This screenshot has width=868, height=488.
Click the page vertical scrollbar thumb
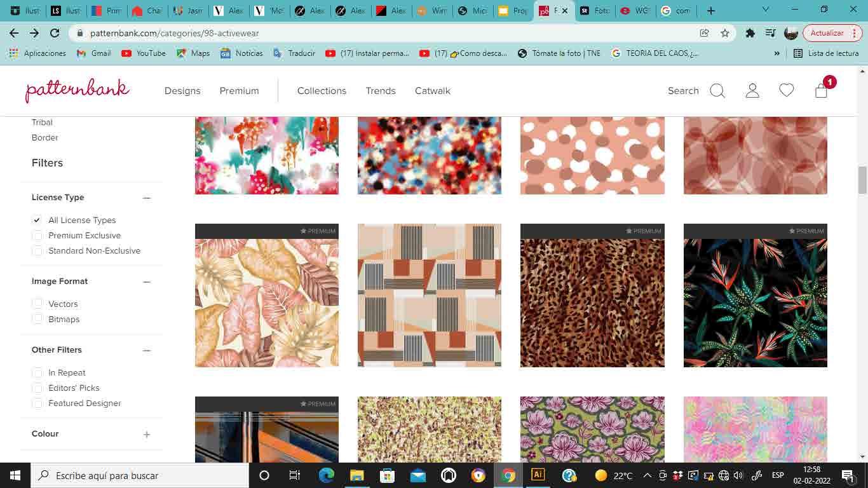pos(862,180)
